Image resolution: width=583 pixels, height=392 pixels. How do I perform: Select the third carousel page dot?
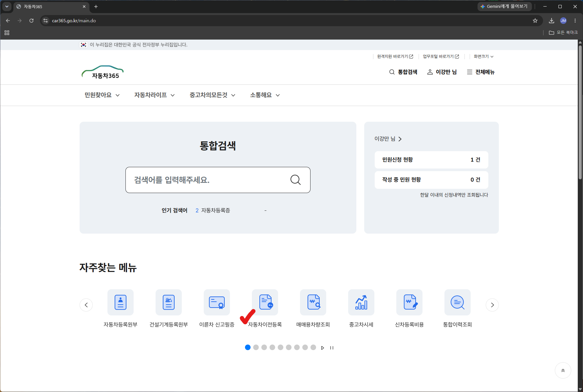(x=264, y=347)
